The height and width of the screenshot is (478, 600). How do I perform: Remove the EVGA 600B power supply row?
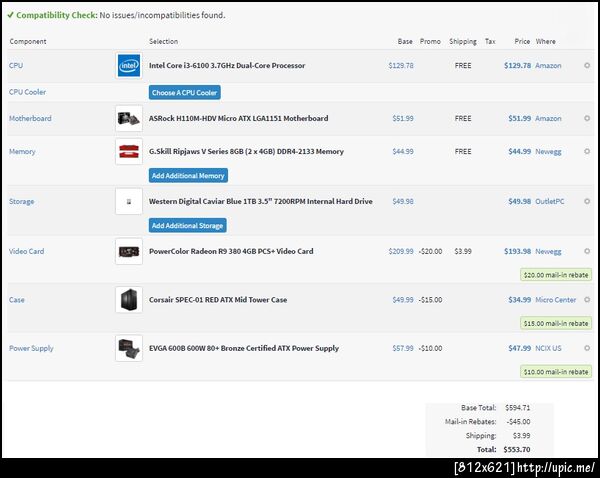[587, 348]
